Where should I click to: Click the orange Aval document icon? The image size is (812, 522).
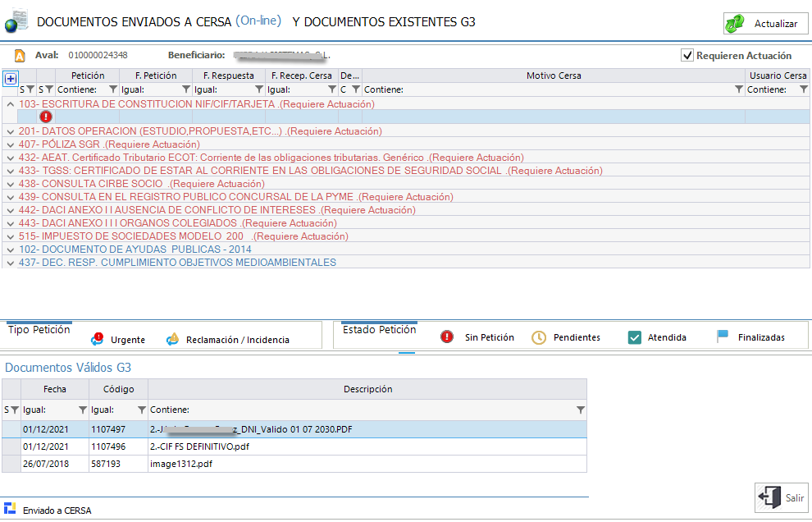[19, 56]
